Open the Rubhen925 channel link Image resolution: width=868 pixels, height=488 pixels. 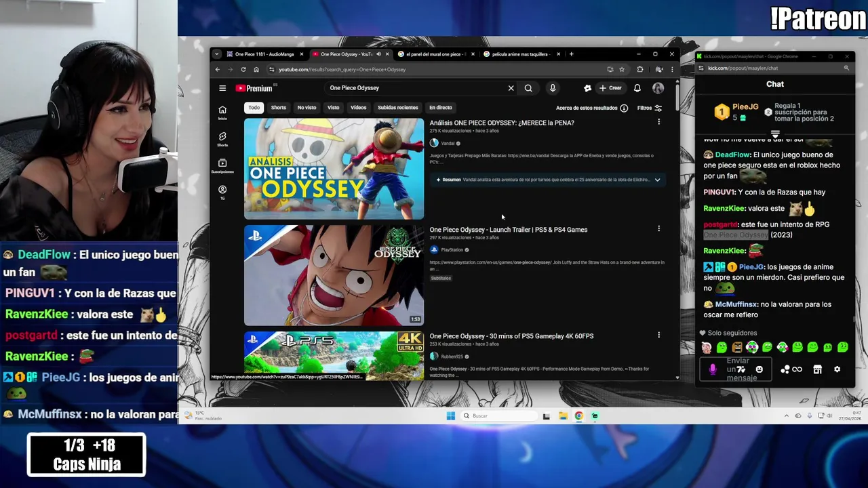[452, 357]
